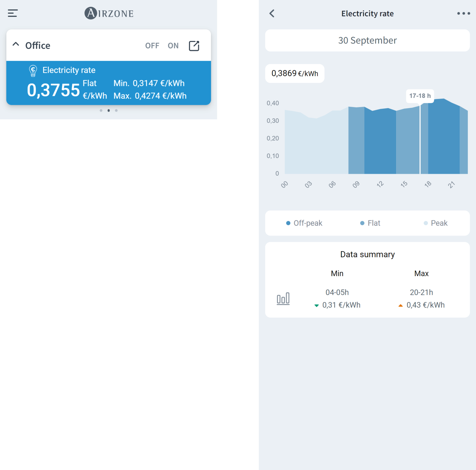This screenshot has width=476, height=470.
Task: Click the bar chart data summary icon
Action: [x=283, y=298]
